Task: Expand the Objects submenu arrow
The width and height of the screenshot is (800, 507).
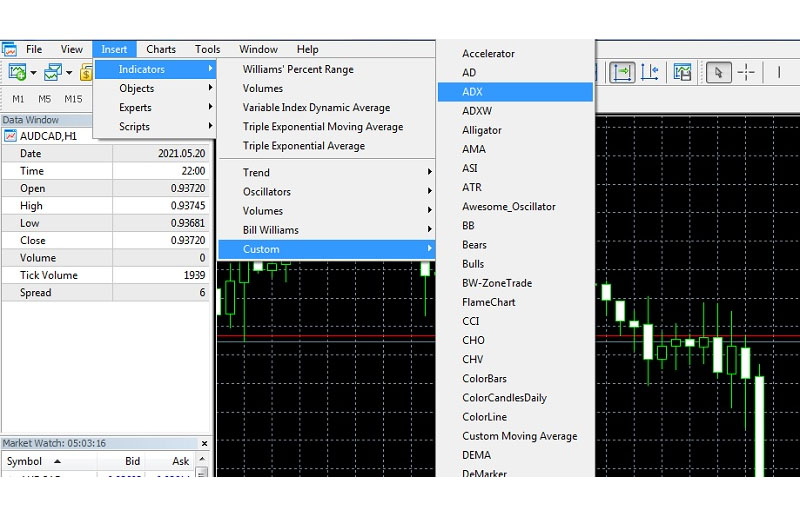Action: click(x=210, y=88)
